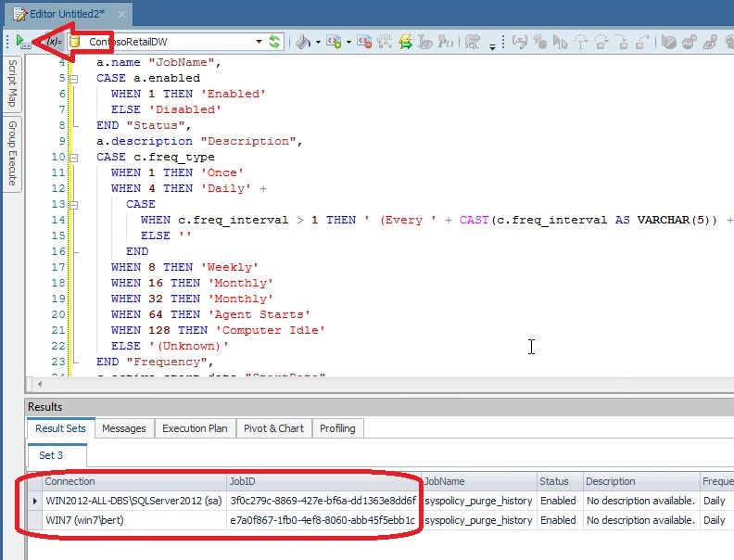
Task: Click the greyed step out icon
Action: pos(622,42)
